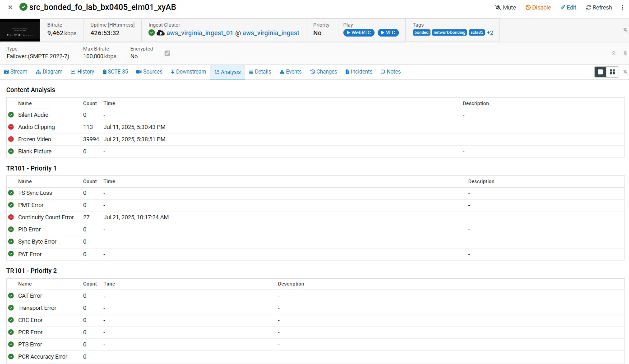Click the green status icon for CAT Error
This screenshot has height=364, width=629.
pos(11,296)
